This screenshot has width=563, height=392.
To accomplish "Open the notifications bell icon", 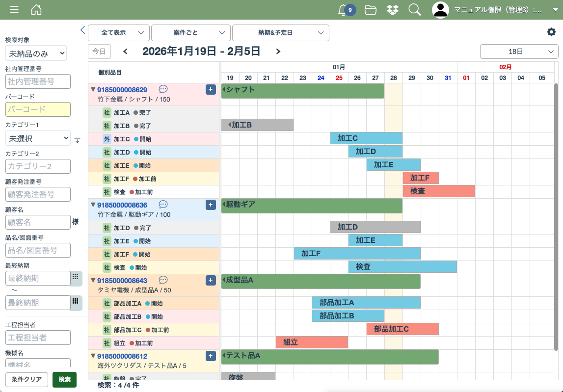I will tap(343, 10).
